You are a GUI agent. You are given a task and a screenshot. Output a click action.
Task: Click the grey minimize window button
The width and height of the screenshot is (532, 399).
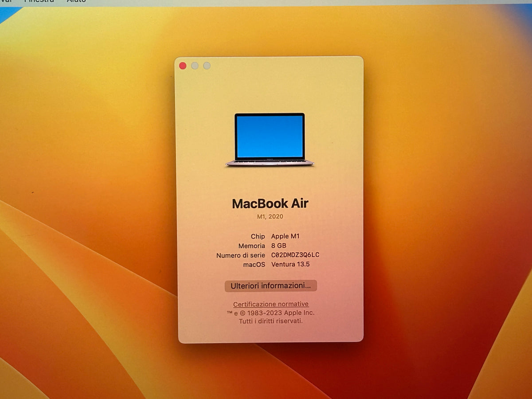195,66
